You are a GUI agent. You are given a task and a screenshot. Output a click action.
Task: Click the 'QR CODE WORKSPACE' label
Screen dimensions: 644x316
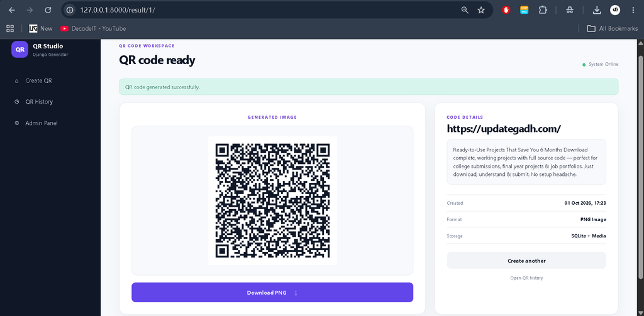(x=147, y=46)
